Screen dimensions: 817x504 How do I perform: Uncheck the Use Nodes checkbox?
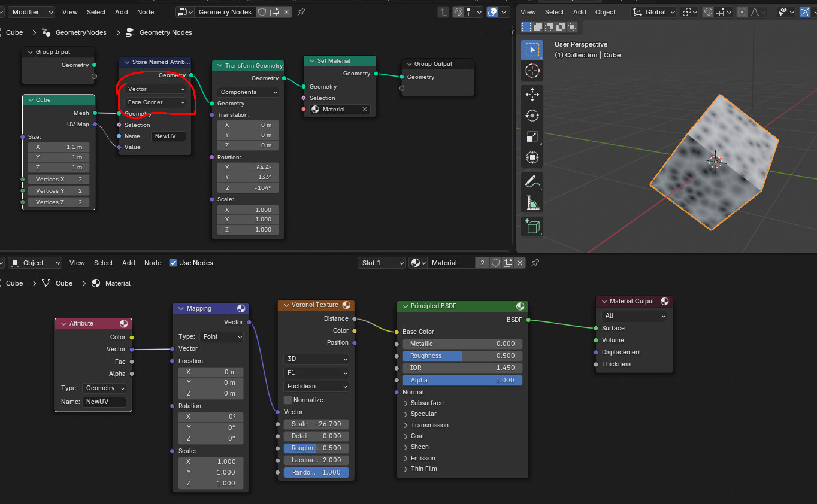(173, 263)
